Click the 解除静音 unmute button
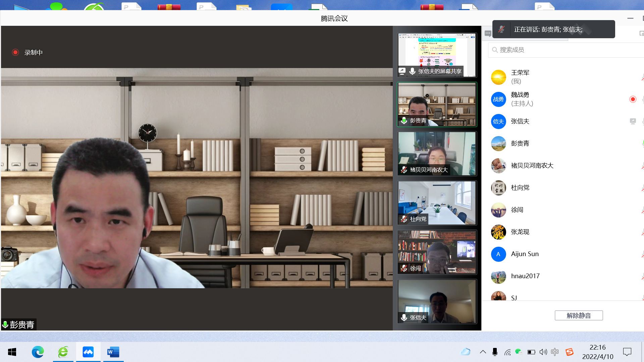The width and height of the screenshot is (644, 362). click(579, 315)
